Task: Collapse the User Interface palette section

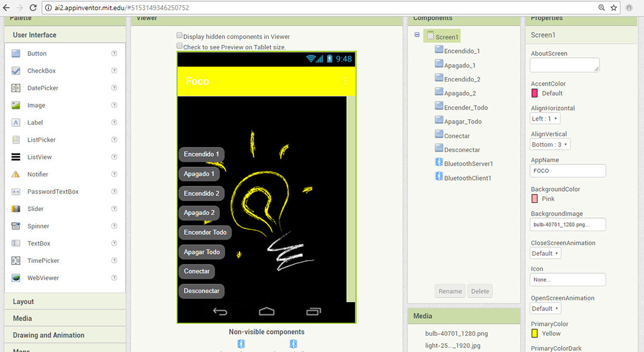Action: click(x=65, y=35)
